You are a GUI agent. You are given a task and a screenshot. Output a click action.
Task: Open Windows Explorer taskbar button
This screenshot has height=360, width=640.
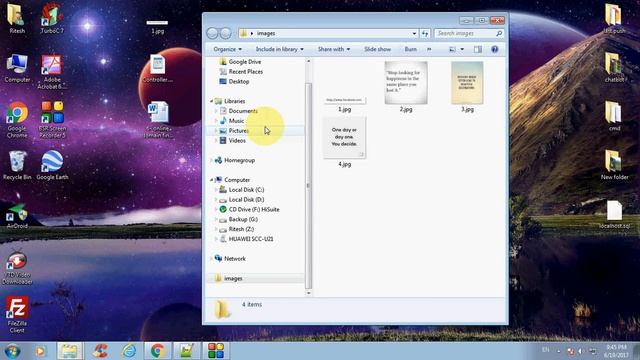tap(69, 351)
